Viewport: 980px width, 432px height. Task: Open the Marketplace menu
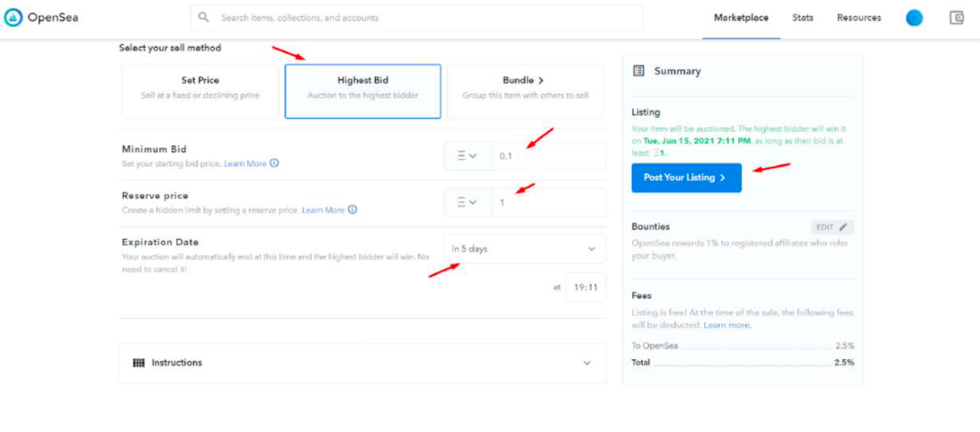(x=741, y=18)
